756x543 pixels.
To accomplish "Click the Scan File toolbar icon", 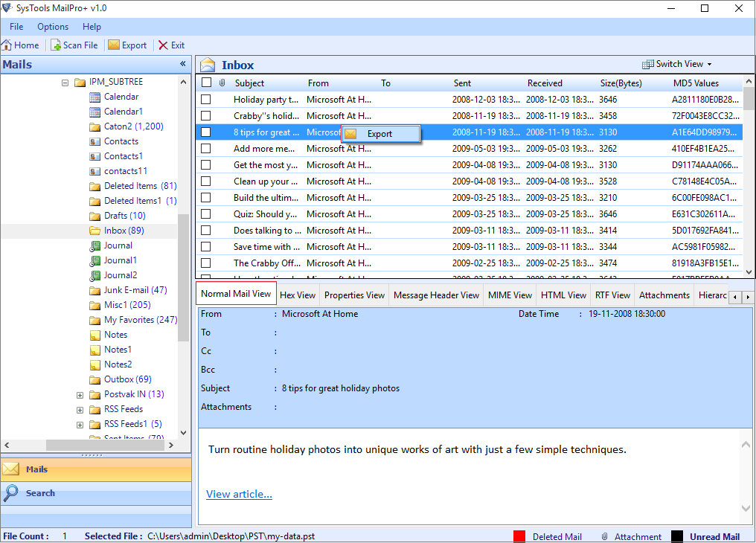I will coord(56,45).
